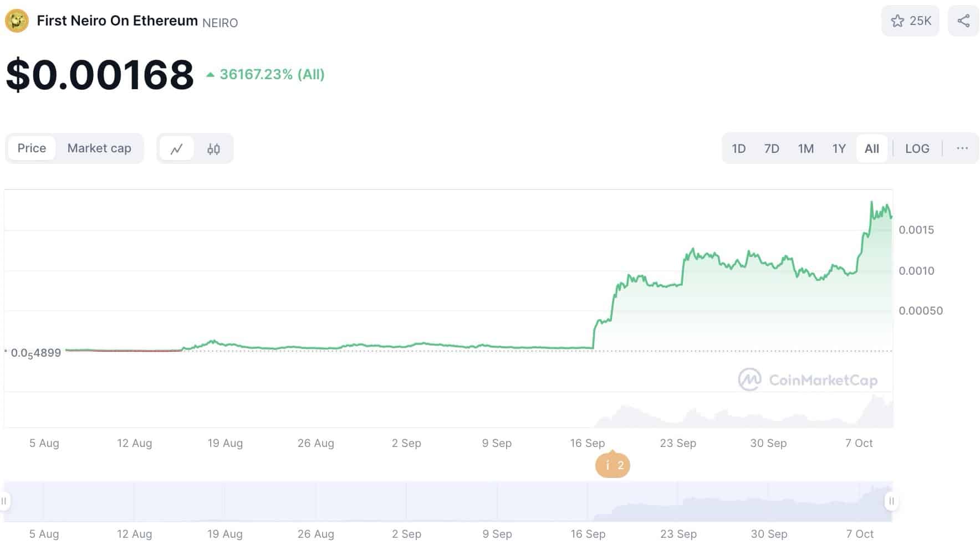Click the NEIRO coin logo icon
980x550 pixels.
point(17,21)
